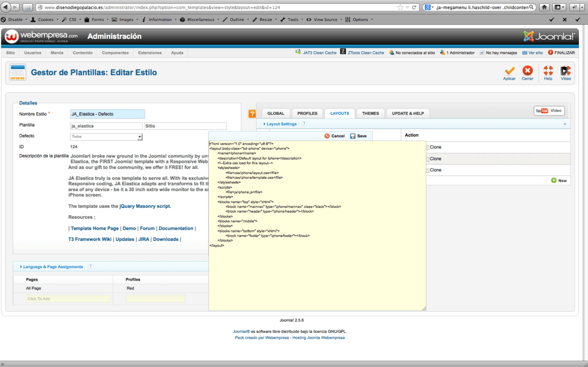
Task: Open the Template Home Page link
Action: pyautogui.click(x=95, y=228)
